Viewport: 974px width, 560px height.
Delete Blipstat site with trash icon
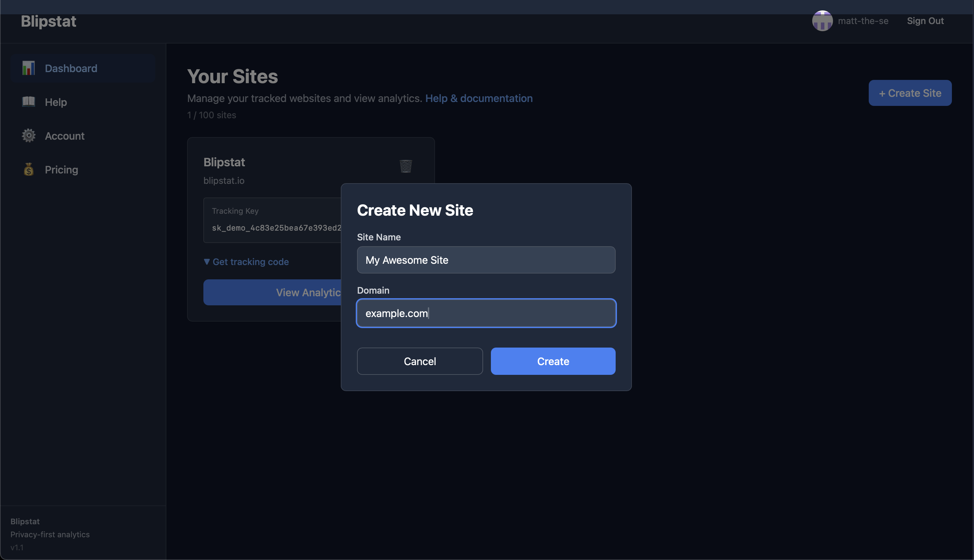[405, 166]
